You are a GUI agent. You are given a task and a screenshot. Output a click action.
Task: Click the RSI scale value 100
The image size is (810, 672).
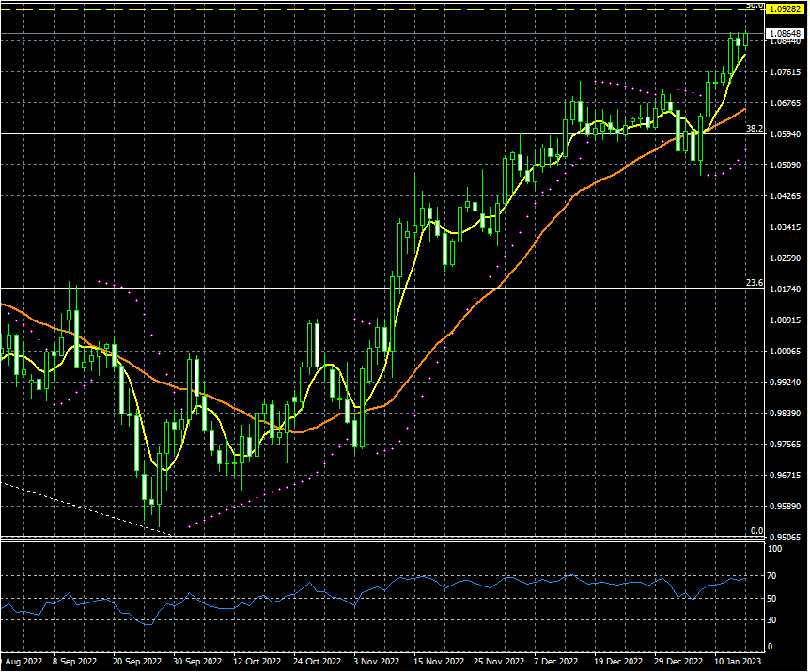775,549
